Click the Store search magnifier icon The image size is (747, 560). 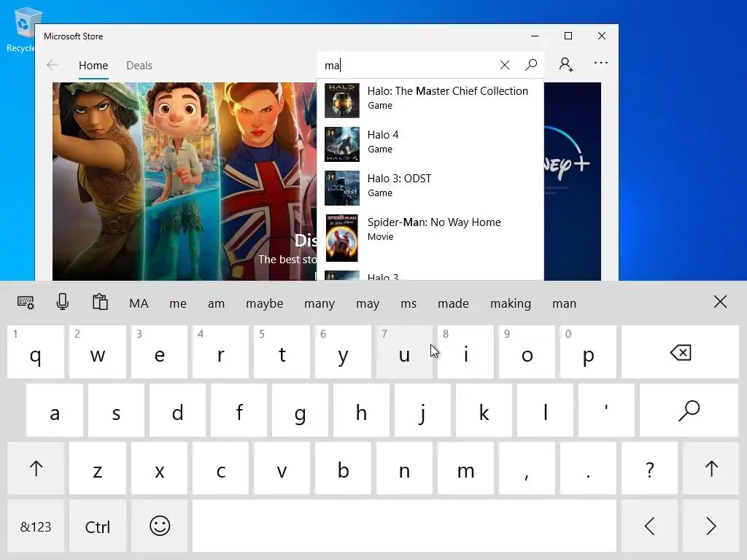pos(531,65)
